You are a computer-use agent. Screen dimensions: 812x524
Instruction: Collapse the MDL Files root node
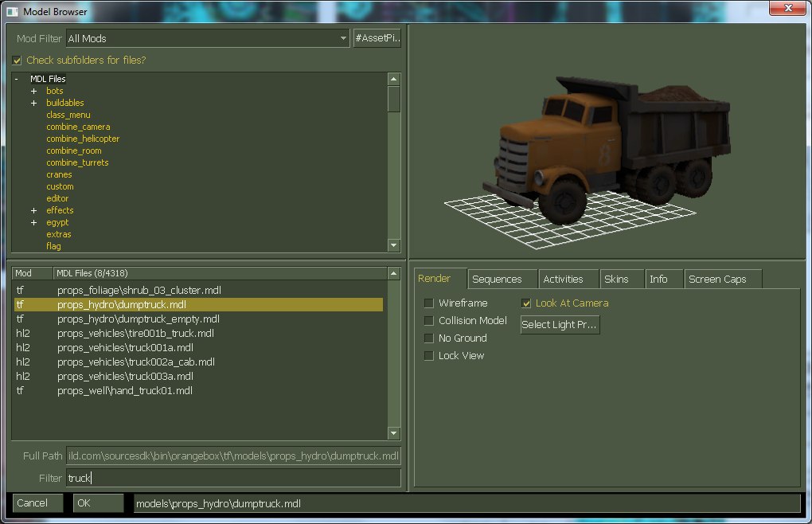tap(17, 79)
